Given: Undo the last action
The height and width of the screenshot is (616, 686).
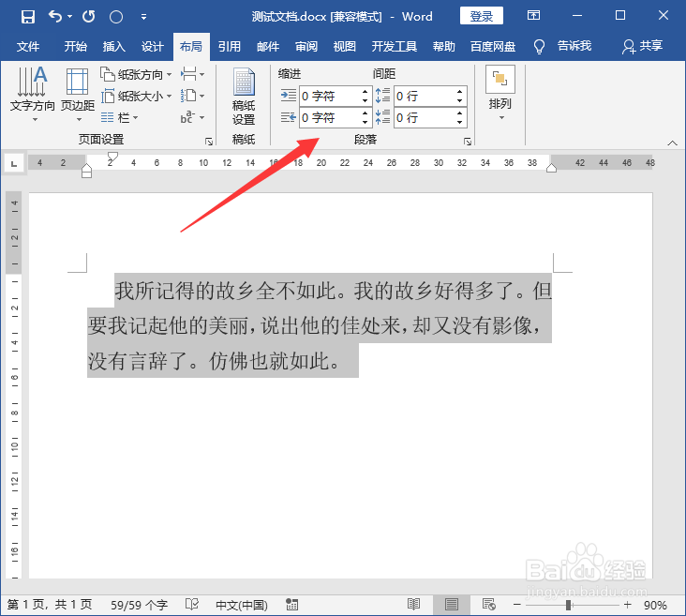Looking at the screenshot, I should pos(54,17).
